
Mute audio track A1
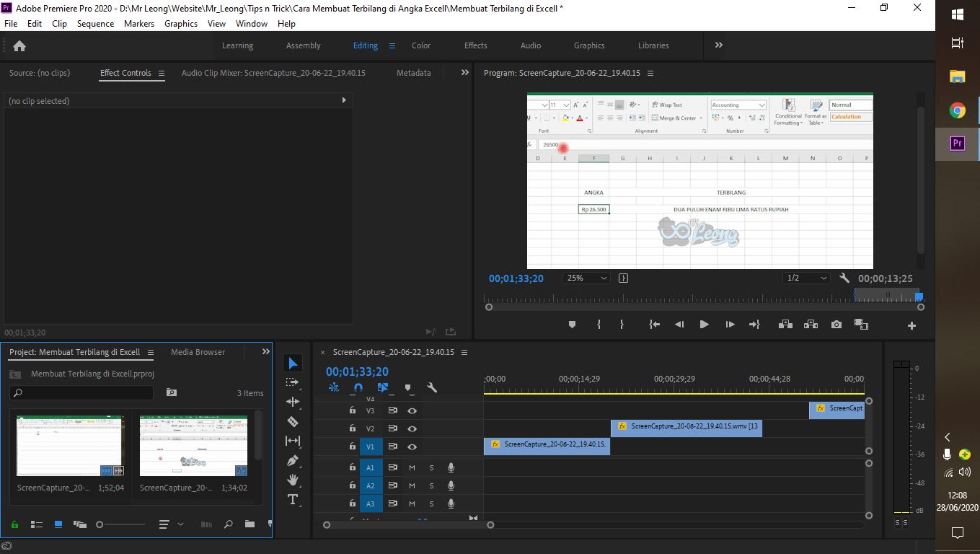point(412,467)
